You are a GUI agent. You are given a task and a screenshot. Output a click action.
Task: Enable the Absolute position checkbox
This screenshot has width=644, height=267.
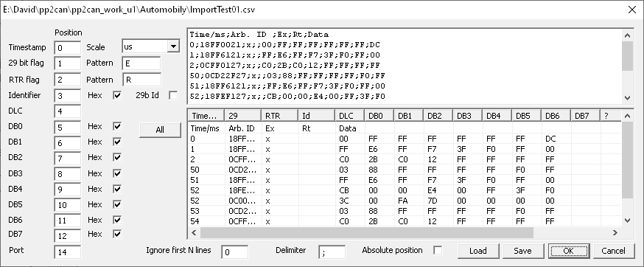[438, 250]
